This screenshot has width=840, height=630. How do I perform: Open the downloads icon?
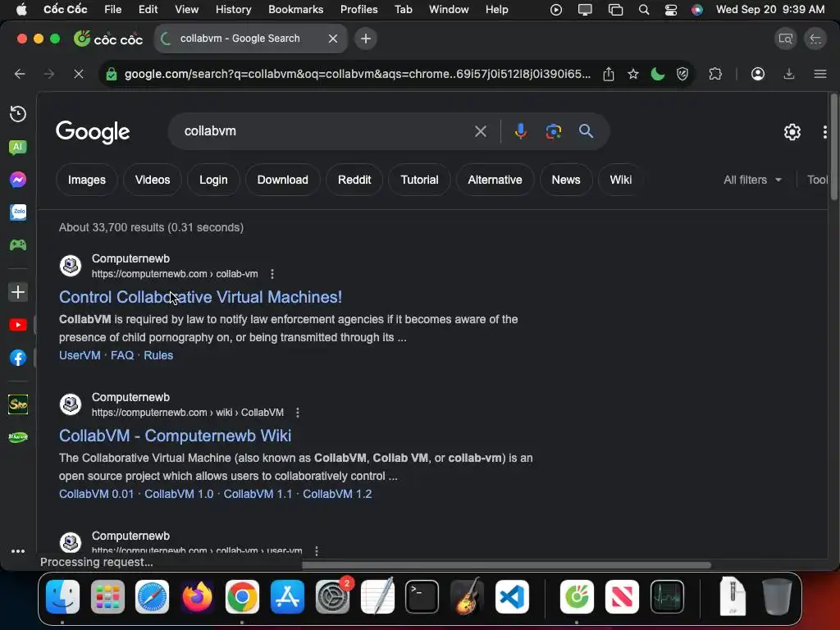click(x=789, y=74)
